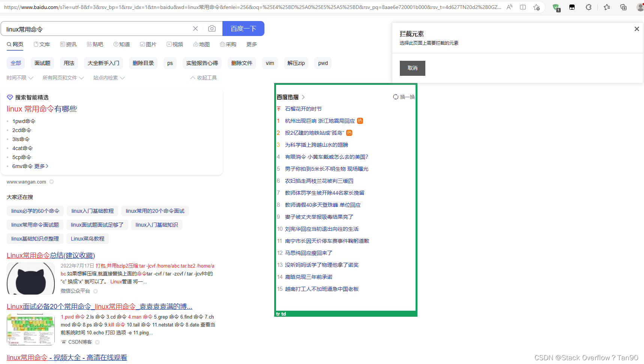This screenshot has height=364, width=644.
Task: Open hot search 为科学插上跨越山水的翅膀
Action: (317, 145)
